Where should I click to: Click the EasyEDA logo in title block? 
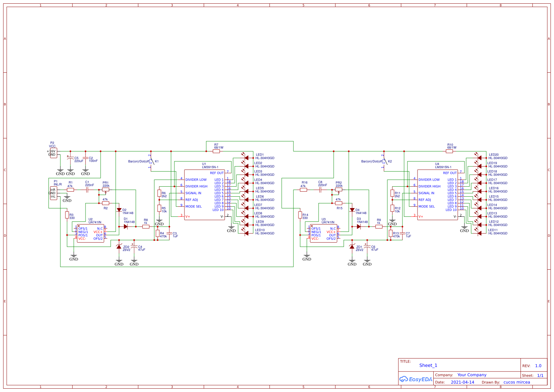(416, 380)
